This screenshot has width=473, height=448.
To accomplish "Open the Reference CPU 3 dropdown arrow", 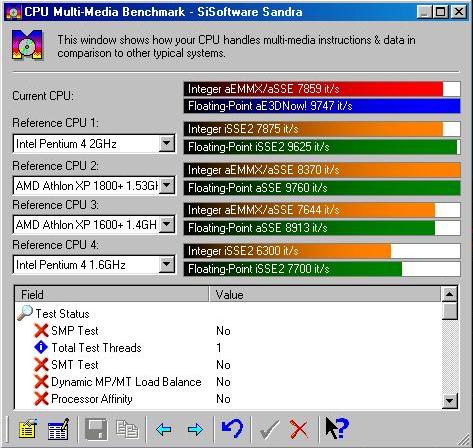I will click(x=167, y=225).
